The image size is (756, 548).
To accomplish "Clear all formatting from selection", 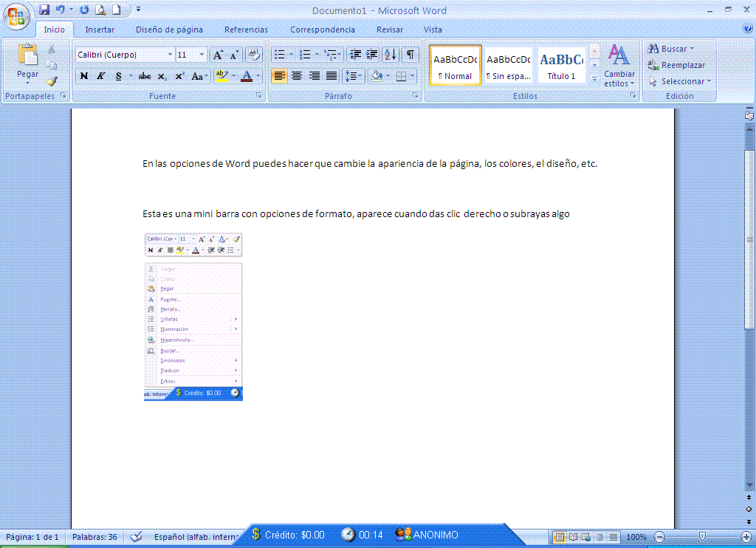I will [x=254, y=55].
